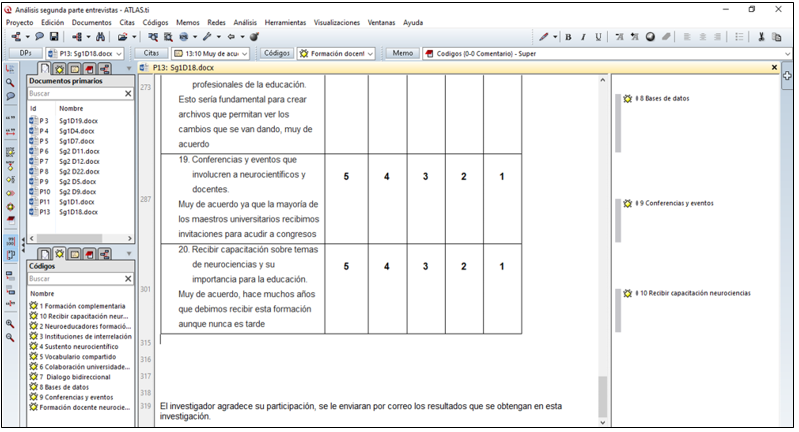Click the Memo button
This screenshot has width=799, height=432.
pos(402,53)
